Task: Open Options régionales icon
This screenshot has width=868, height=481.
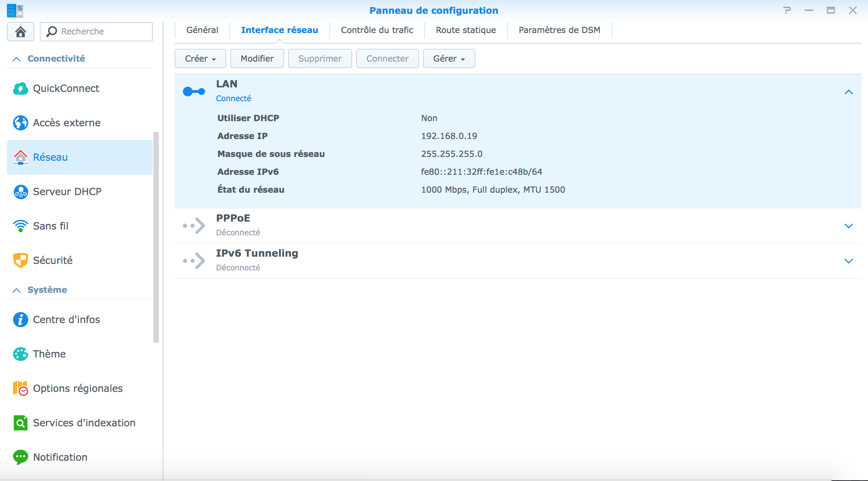Action: [20, 388]
